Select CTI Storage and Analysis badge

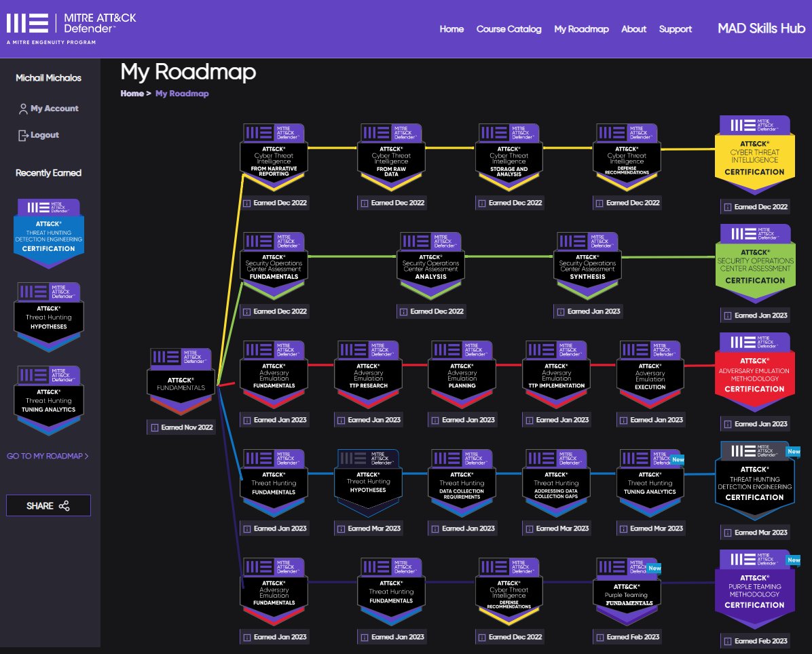pos(509,157)
